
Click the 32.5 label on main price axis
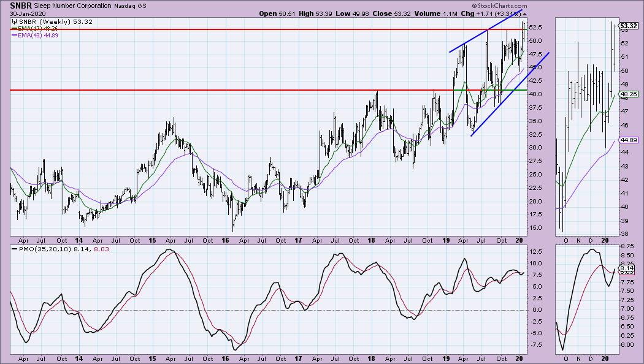[537, 134]
